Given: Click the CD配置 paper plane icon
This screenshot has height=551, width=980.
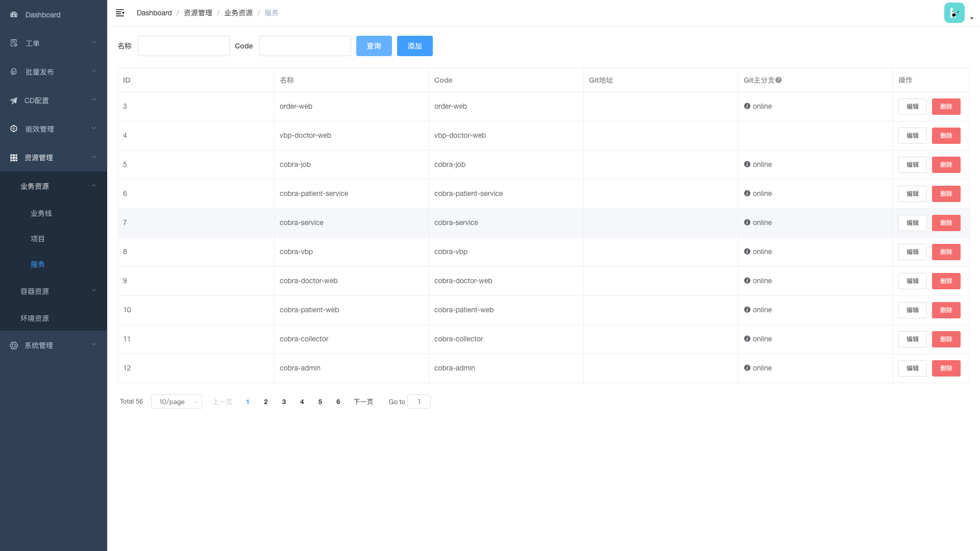Looking at the screenshot, I should click(14, 101).
